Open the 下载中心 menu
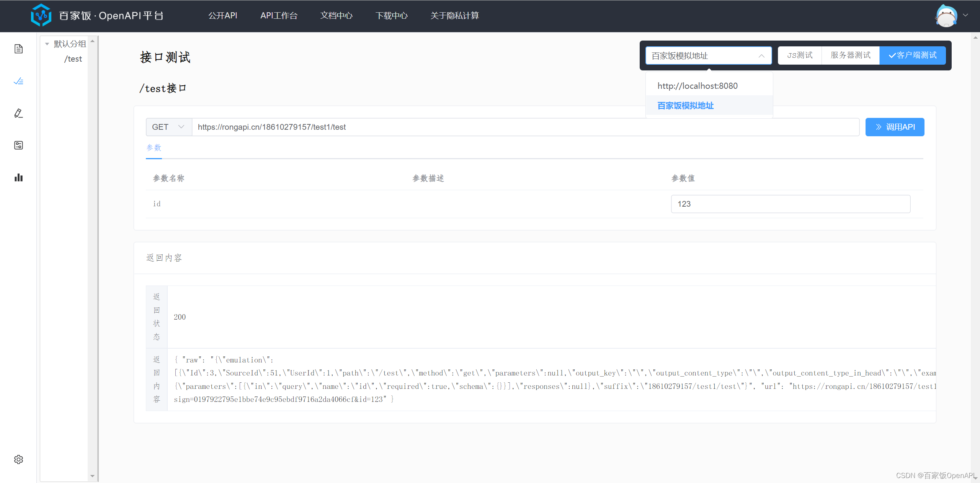 [392, 16]
